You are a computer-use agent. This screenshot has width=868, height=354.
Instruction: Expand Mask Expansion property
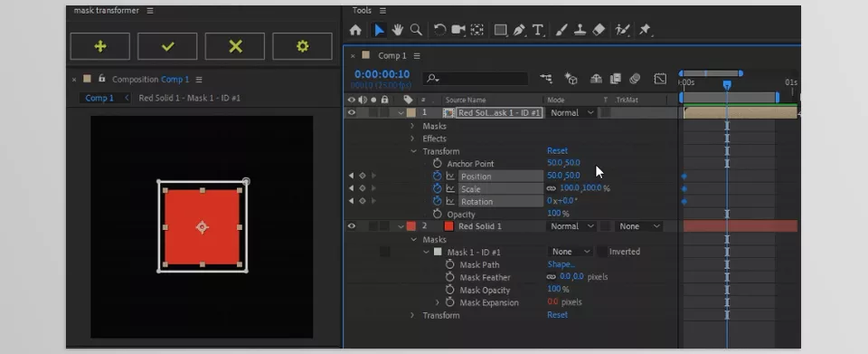(438, 302)
